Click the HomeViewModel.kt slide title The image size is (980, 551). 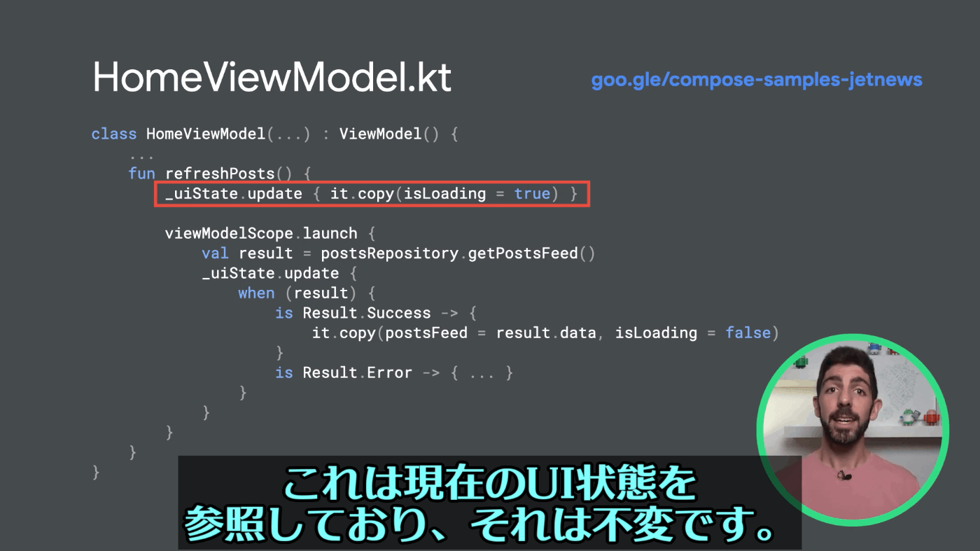click(272, 76)
